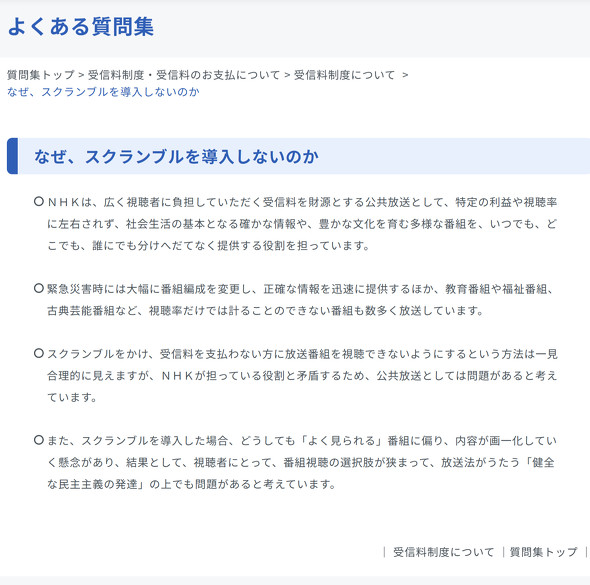Click the paragraph starting また、スクランブルを導入した場合

click(x=302, y=462)
